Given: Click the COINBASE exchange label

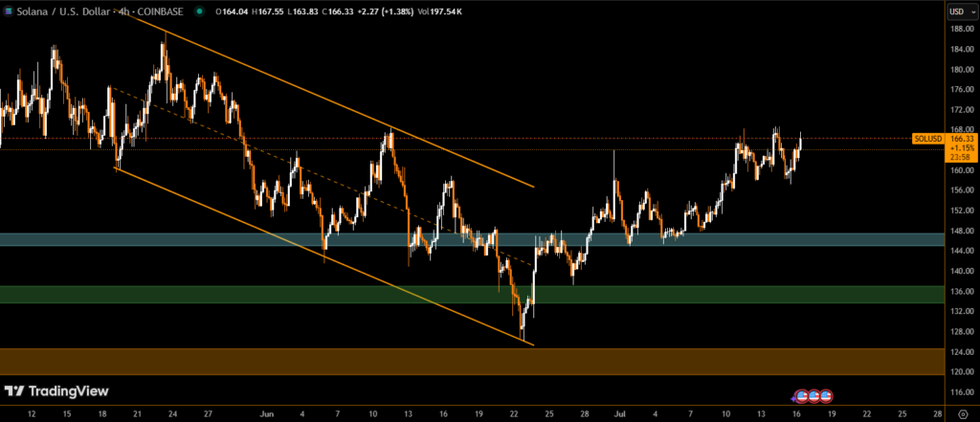Looking at the screenshot, I should (163, 11).
